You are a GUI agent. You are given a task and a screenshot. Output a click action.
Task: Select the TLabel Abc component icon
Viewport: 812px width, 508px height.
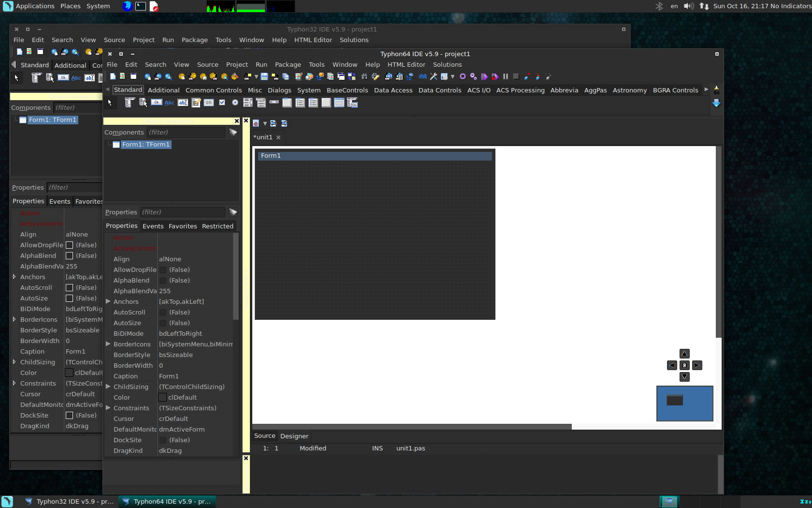coord(169,103)
